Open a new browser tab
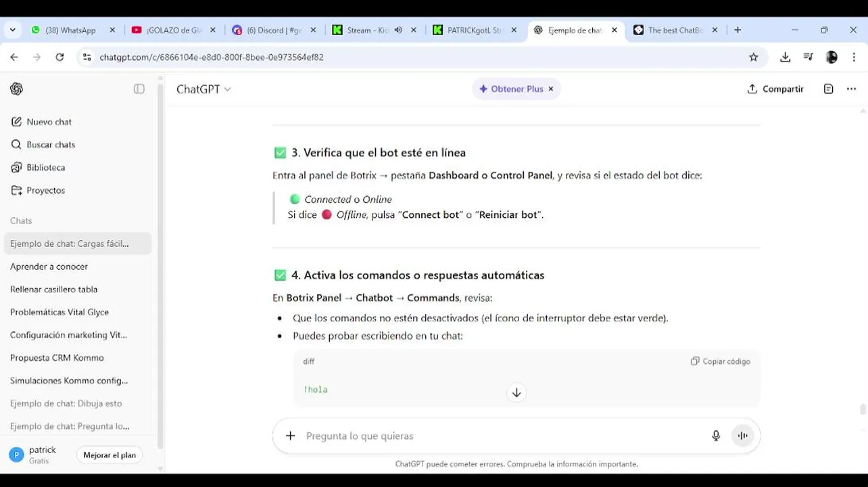Image resolution: width=868 pixels, height=487 pixels. (738, 30)
